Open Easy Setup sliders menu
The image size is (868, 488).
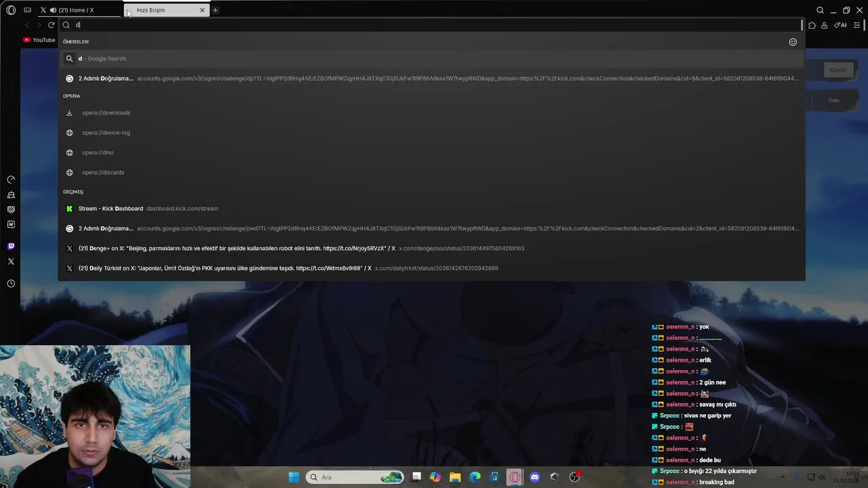tap(857, 25)
